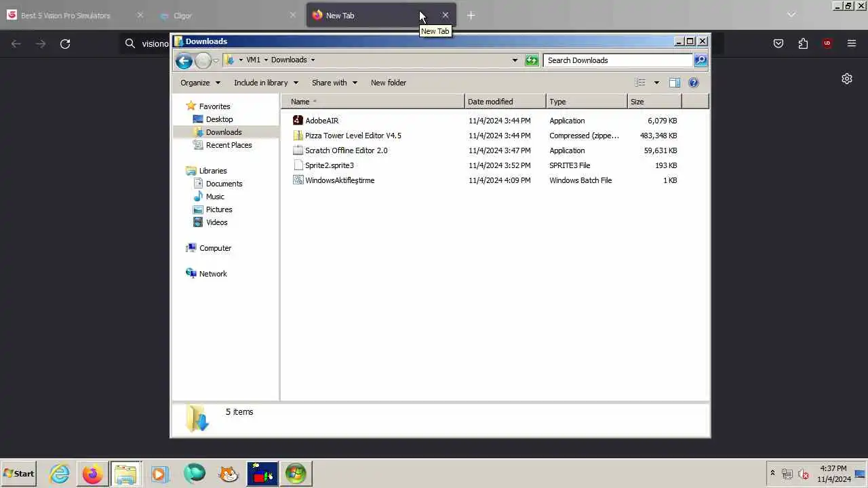This screenshot has width=868, height=488.
Task: Expand the address bar history dropdown
Action: click(515, 60)
